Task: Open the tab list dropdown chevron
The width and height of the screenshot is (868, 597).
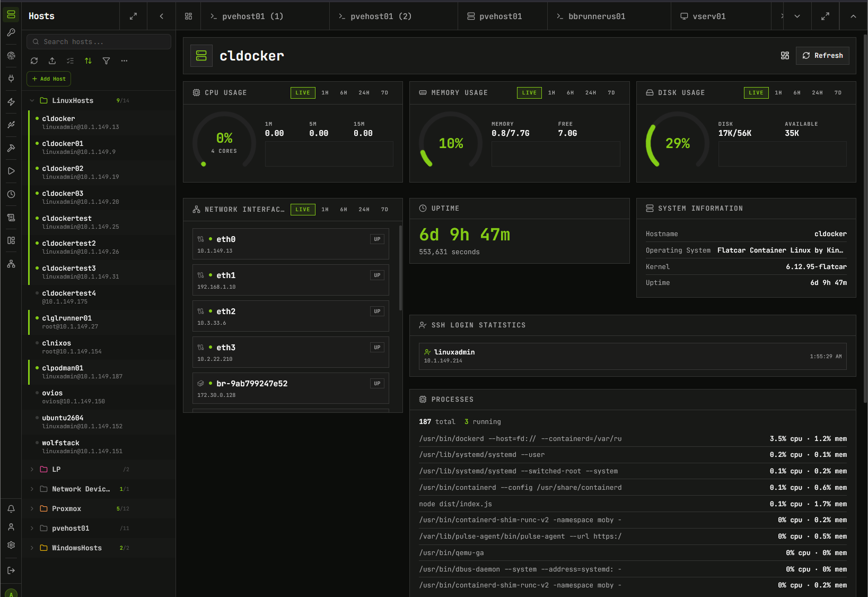Action: click(797, 16)
